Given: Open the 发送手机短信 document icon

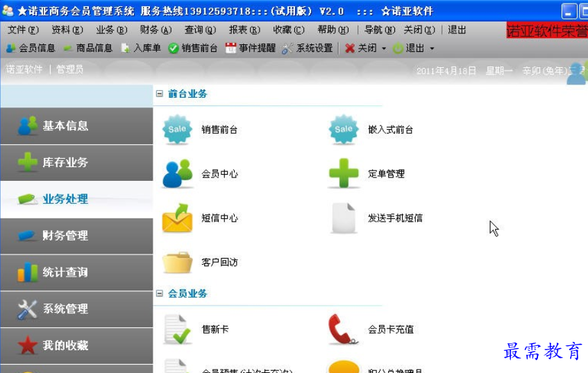Looking at the screenshot, I should point(344,218).
